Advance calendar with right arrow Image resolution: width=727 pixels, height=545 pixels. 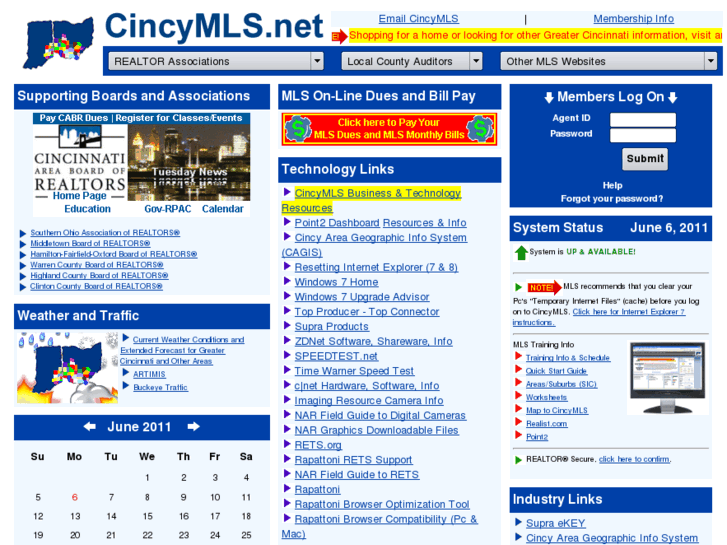pyautogui.click(x=194, y=427)
